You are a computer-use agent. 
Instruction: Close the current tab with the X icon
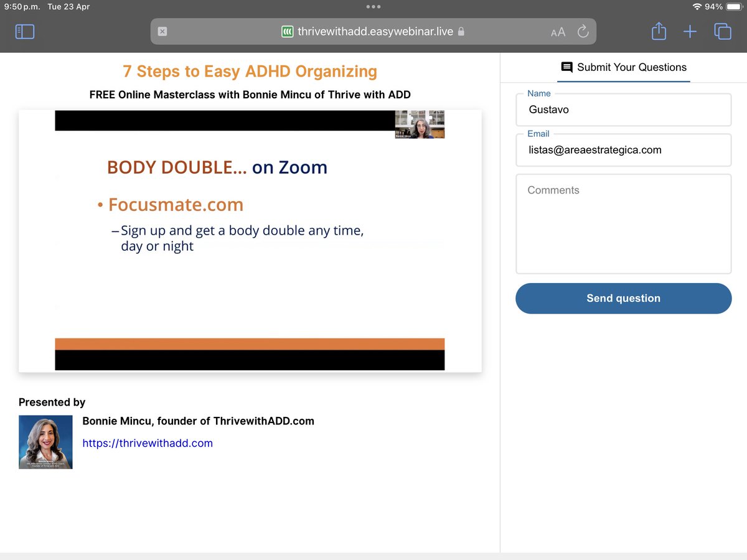click(162, 31)
